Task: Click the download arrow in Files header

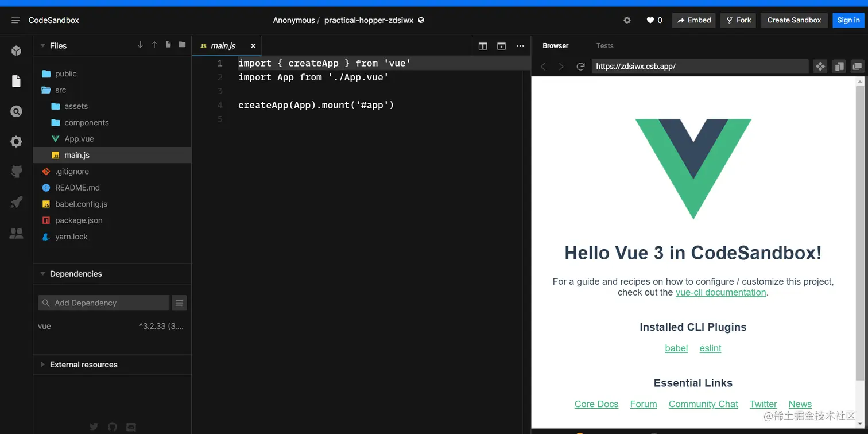Action: point(141,45)
